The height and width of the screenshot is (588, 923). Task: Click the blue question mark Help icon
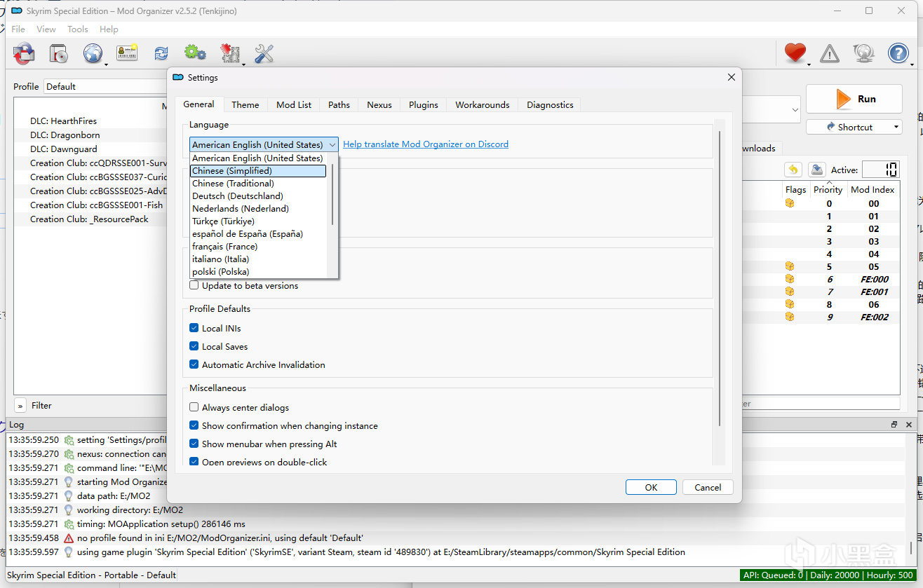pyautogui.click(x=898, y=53)
